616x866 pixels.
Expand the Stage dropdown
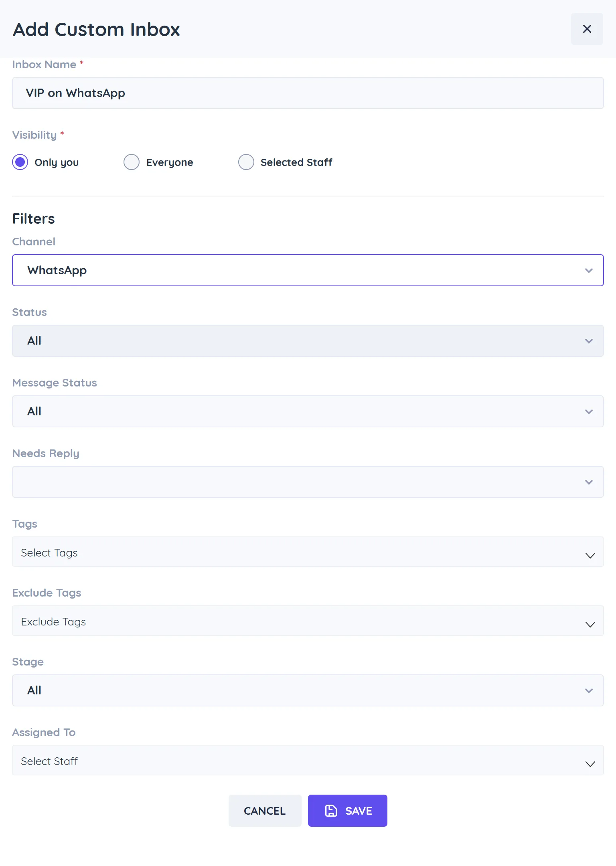(308, 690)
